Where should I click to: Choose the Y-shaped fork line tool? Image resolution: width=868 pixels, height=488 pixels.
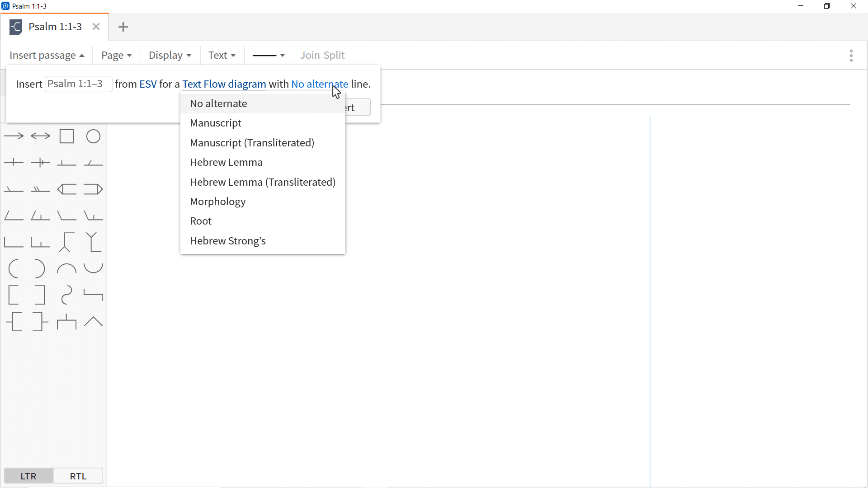(x=92, y=242)
